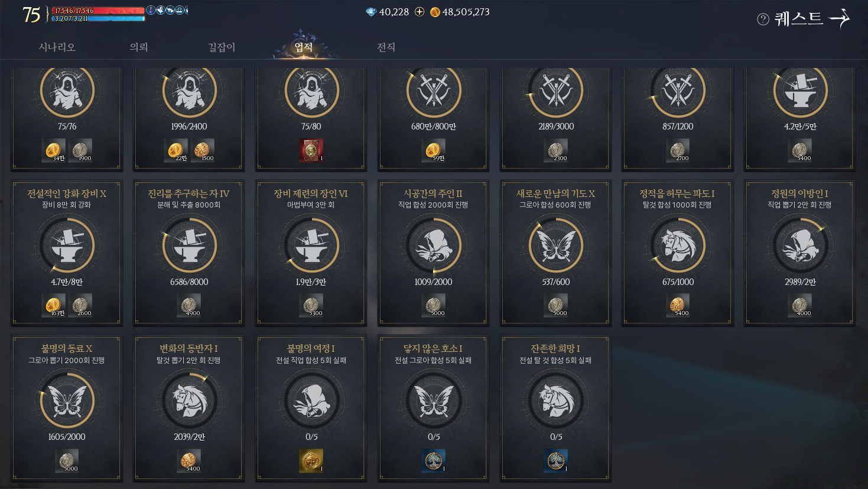Open the 변화의 동반자 I achievement card
This screenshot has height=489, width=868.
coord(188,408)
